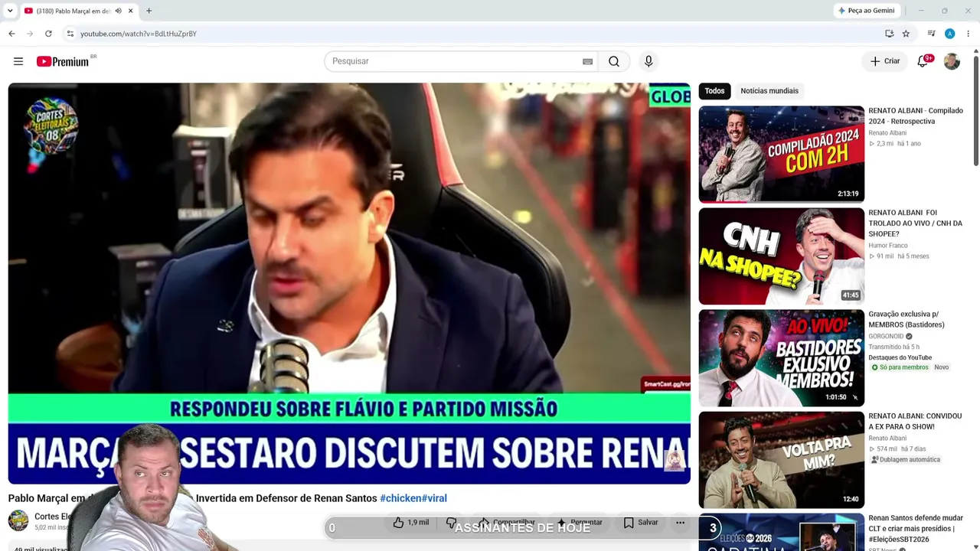Click the Peça ao Gemini button
The height and width of the screenshot is (551, 980).
pyautogui.click(x=867, y=11)
